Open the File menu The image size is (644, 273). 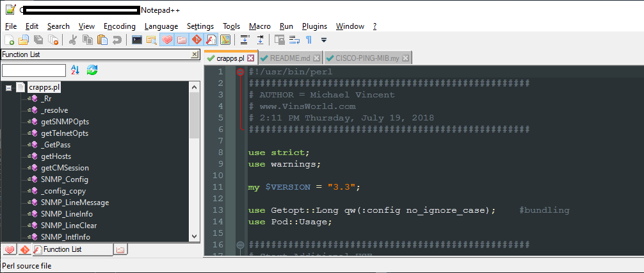(11, 26)
